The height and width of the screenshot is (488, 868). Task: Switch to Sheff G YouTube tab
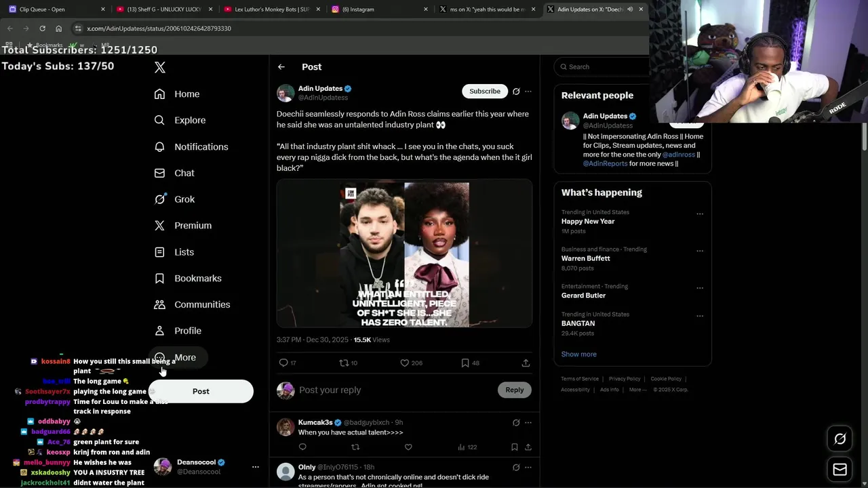pos(165,9)
